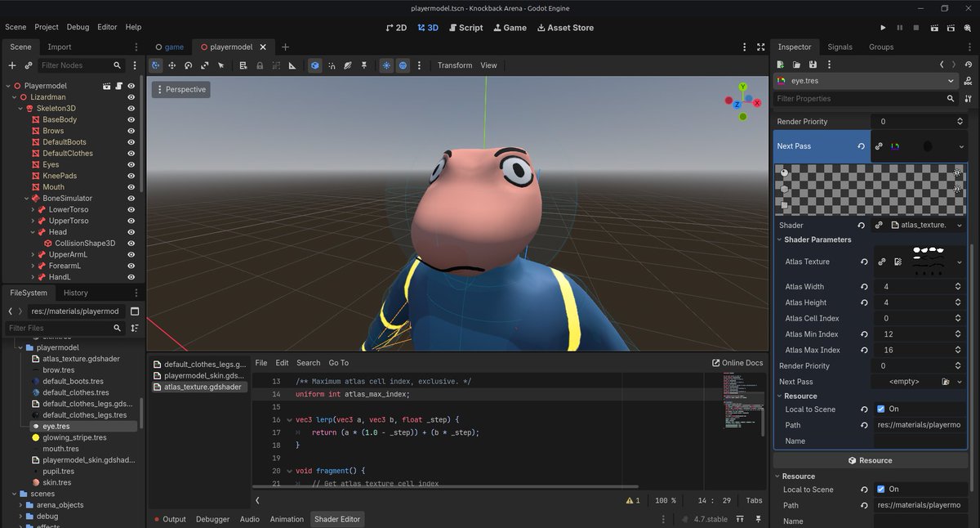The height and width of the screenshot is (528, 980).
Task: Click the lock selected node icon
Action: (260, 65)
